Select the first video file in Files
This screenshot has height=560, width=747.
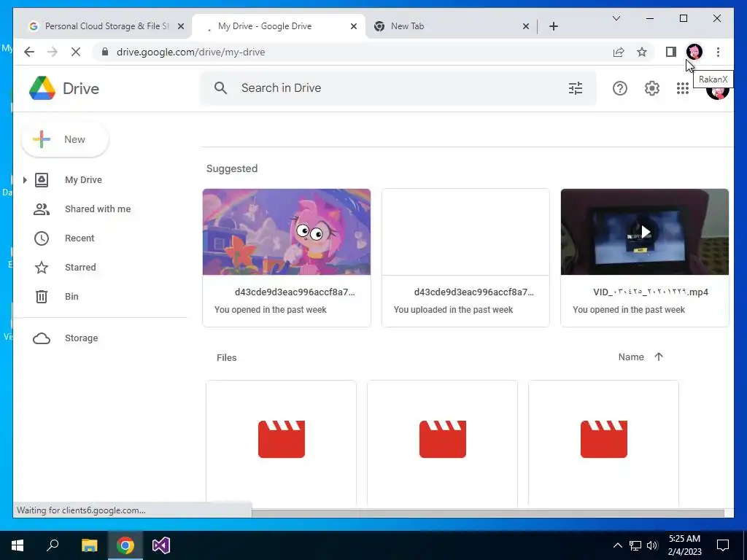pos(281,443)
